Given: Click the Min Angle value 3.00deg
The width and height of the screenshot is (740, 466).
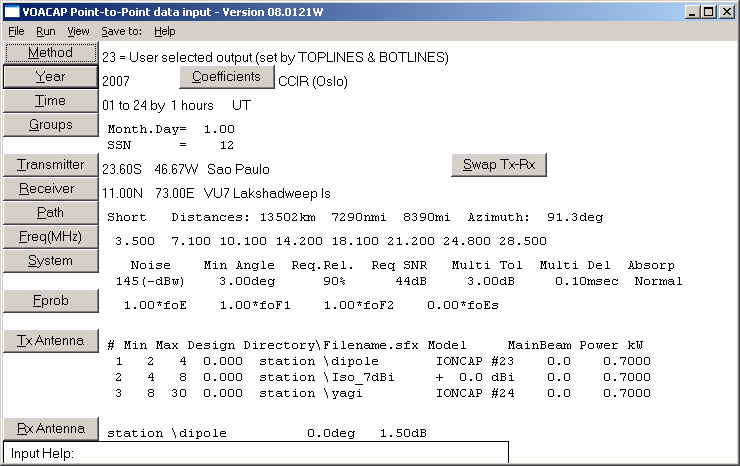Looking at the screenshot, I should coord(247,281).
